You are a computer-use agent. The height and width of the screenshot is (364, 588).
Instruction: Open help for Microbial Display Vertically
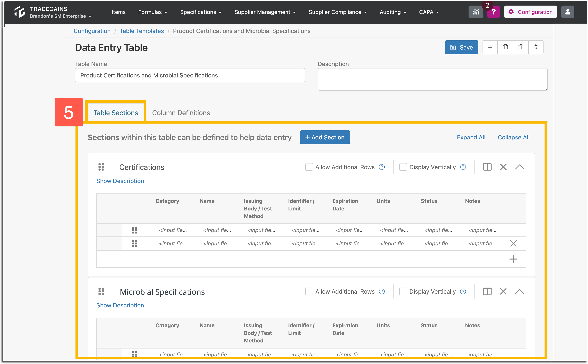(463, 292)
